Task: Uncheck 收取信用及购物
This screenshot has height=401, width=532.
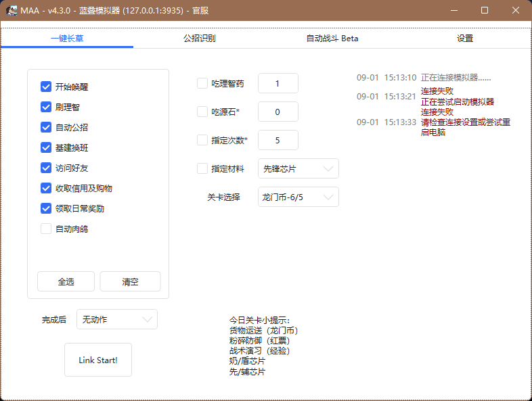Action: pyautogui.click(x=46, y=188)
